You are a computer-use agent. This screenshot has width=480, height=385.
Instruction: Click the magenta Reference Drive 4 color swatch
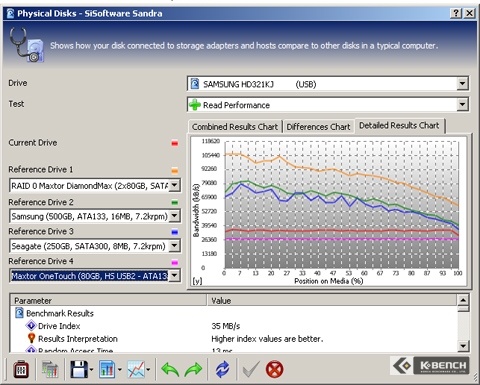[x=175, y=262]
